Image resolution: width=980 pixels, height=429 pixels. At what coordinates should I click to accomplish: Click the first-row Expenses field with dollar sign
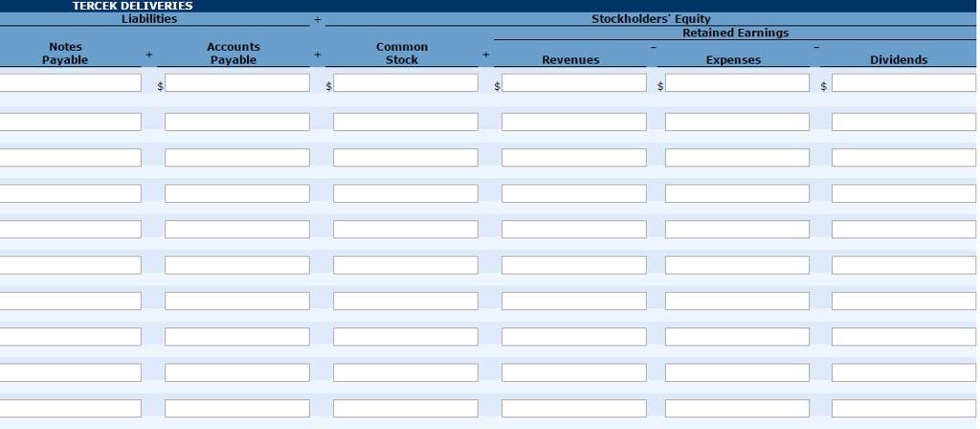click(x=737, y=82)
